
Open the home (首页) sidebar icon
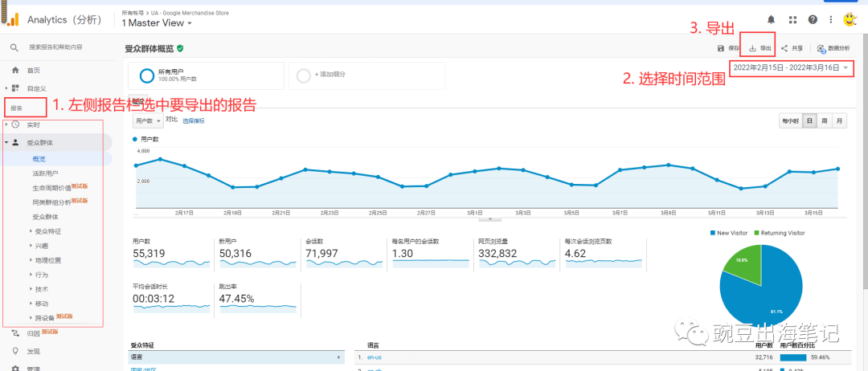(x=15, y=71)
